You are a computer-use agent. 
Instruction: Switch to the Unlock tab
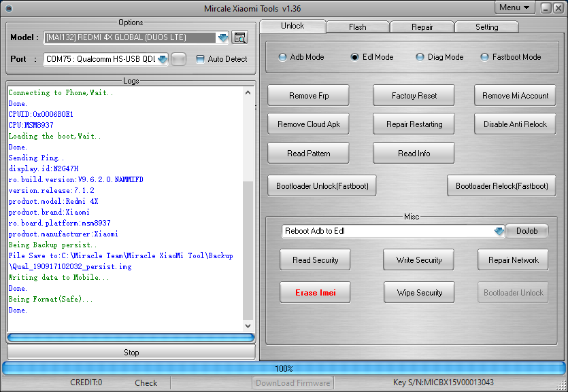[293, 26]
